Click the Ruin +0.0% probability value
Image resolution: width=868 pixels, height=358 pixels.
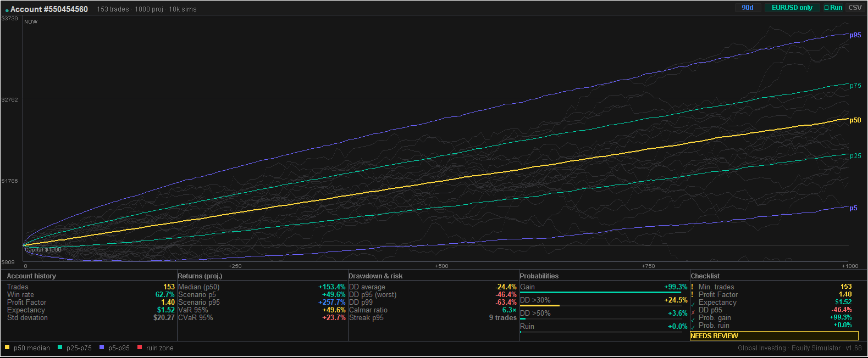pos(678,327)
